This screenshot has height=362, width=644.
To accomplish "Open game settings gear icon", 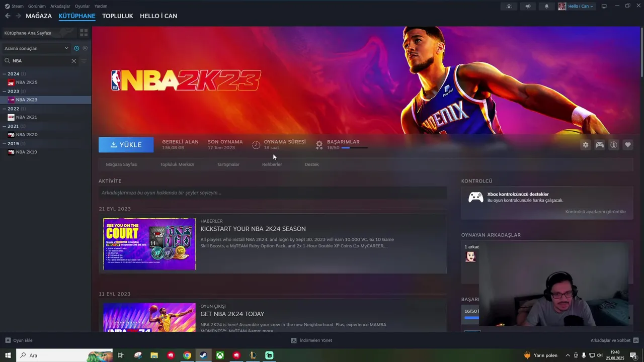I will [x=586, y=145].
